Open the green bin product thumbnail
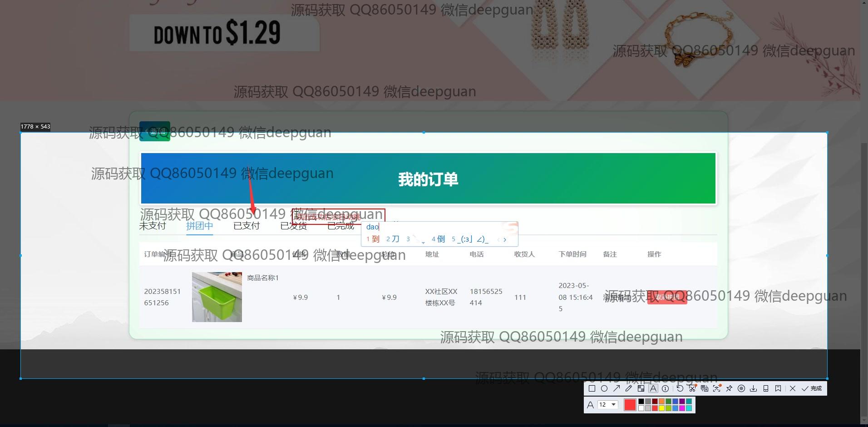This screenshot has width=868, height=427. [x=217, y=297]
